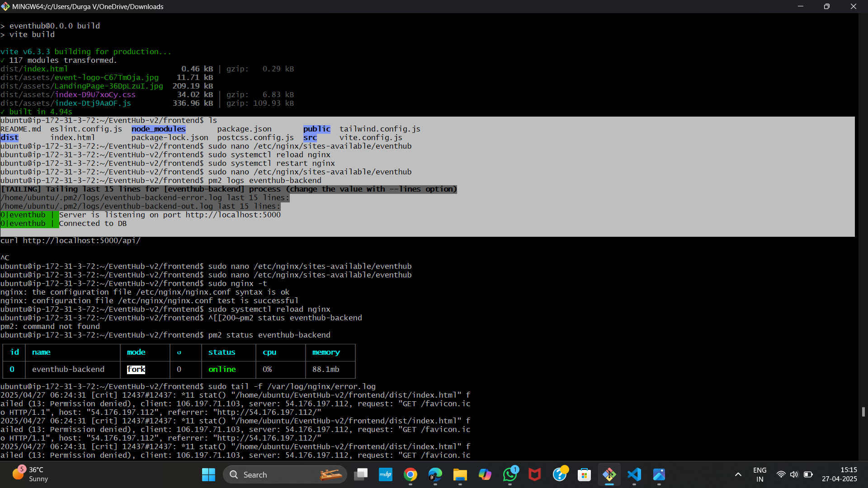
Task: Click 'sudo nginx -t' command line
Action: click(238, 283)
